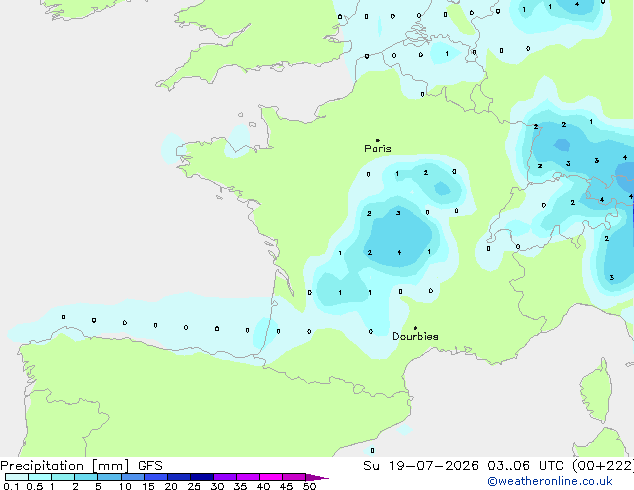Screen dimensions: 634x490
Task: Pick the 20 to 25 mm legend swatch
Action: [x=179, y=477]
